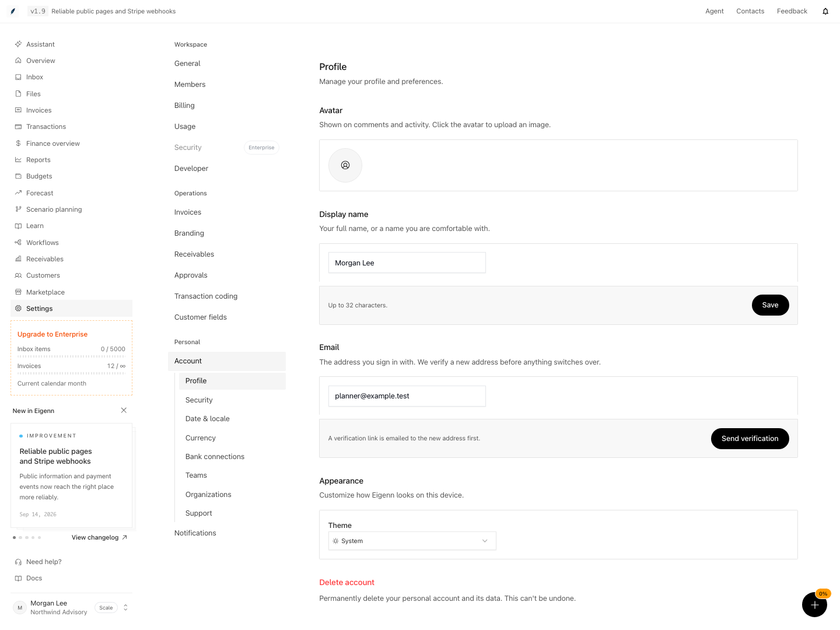Click the Eigenn feather logo
The height and width of the screenshot is (630, 840).
click(13, 11)
